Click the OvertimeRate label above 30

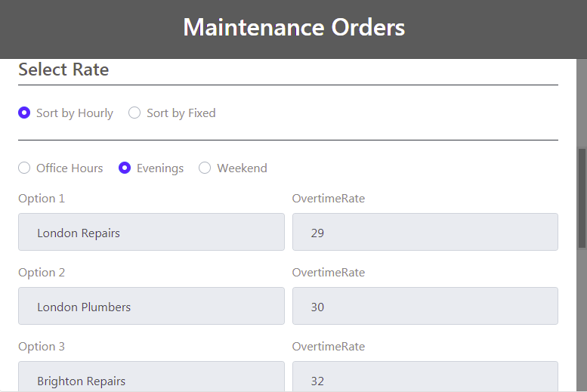click(329, 273)
